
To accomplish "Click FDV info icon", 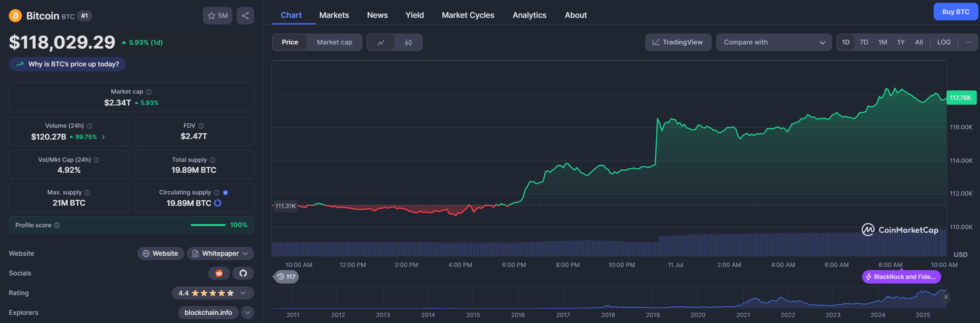I will [x=201, y=126].
